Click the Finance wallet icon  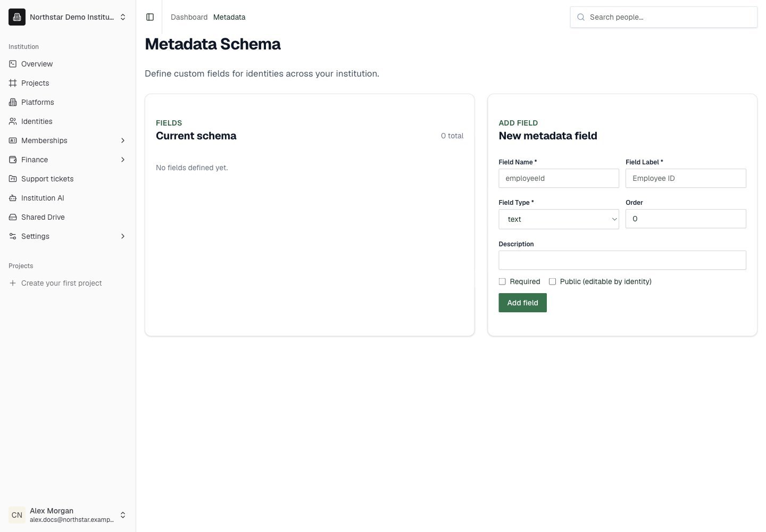click(x=13, y=160)
